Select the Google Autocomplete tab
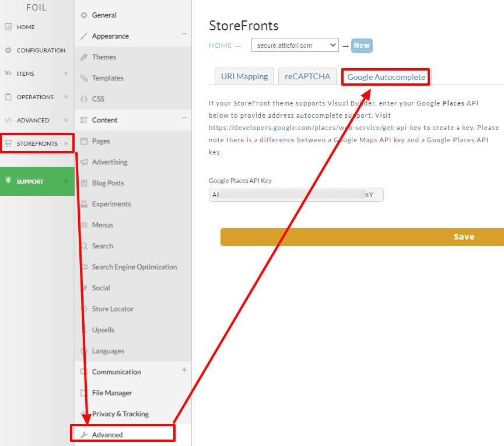 pos(386,77)
